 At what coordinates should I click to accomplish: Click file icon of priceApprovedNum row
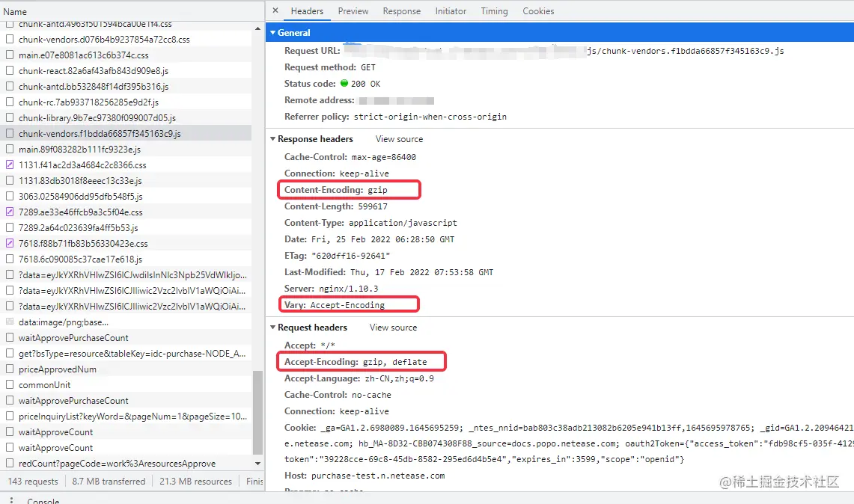[10, 369]
